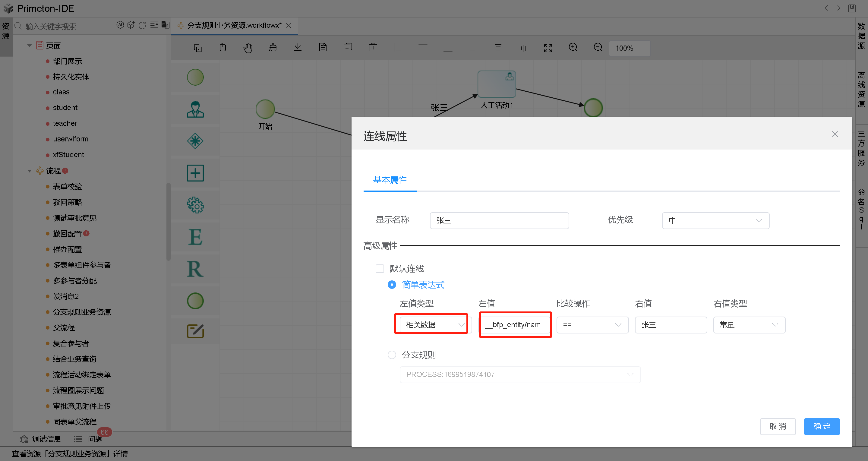
Task: Click the refresh icon in resource panel
Action: click(x=143, y=25)
